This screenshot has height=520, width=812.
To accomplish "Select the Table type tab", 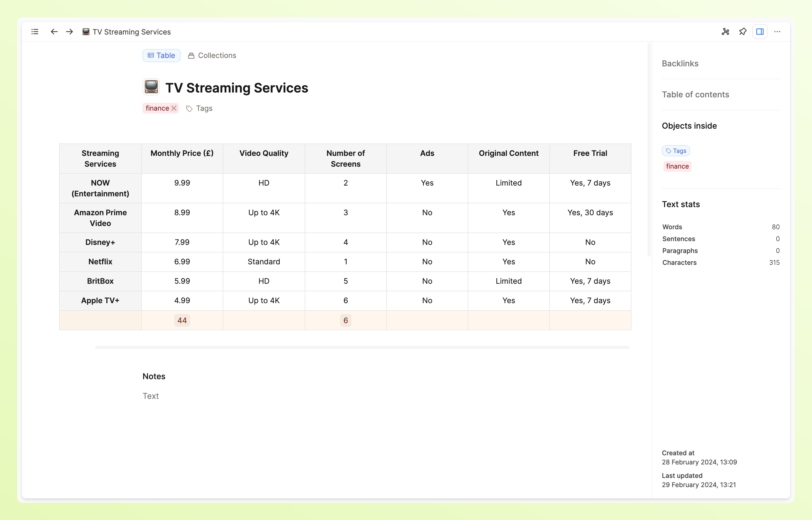I will tap(161, 55).
